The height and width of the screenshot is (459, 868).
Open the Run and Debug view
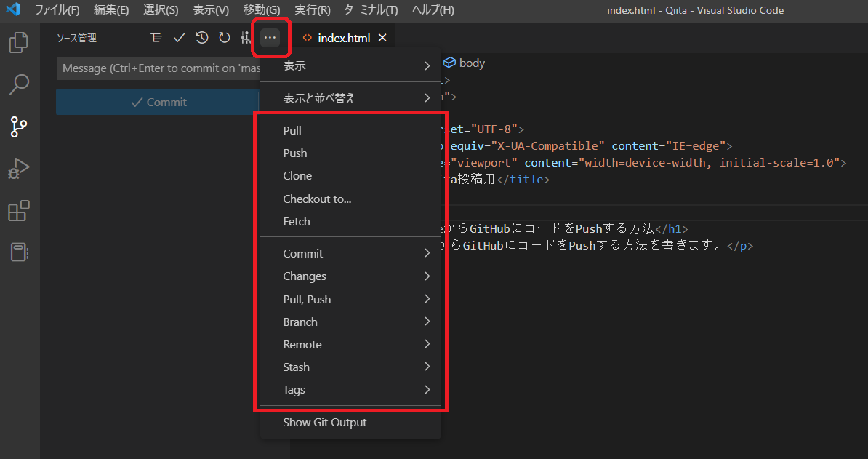pyautogui.click(x=18, y=168)
